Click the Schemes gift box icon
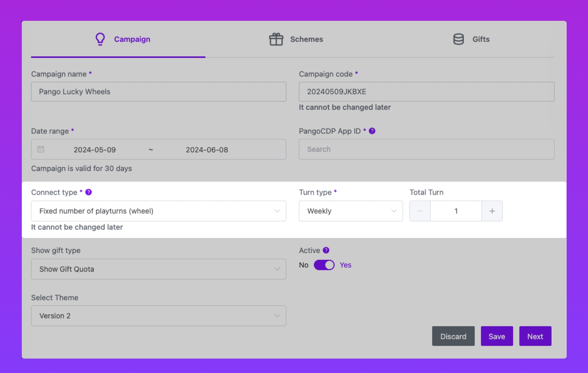 [276, 39]
